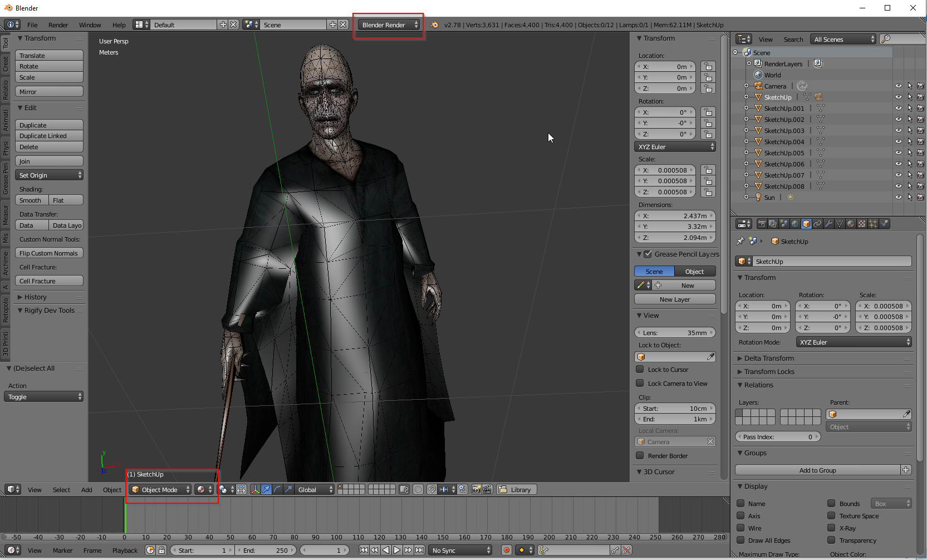Image resolution: width=927 pixels, height=560 pixels.
Task: Click the Join button
Action: point(49,161)
